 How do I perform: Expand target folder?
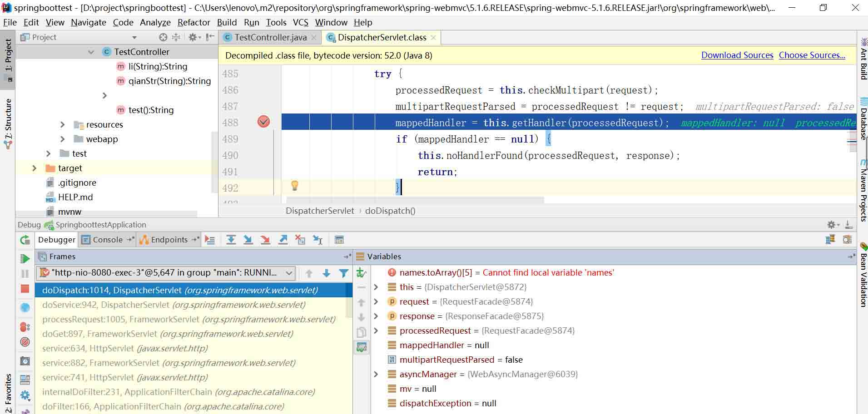[34, 168]
